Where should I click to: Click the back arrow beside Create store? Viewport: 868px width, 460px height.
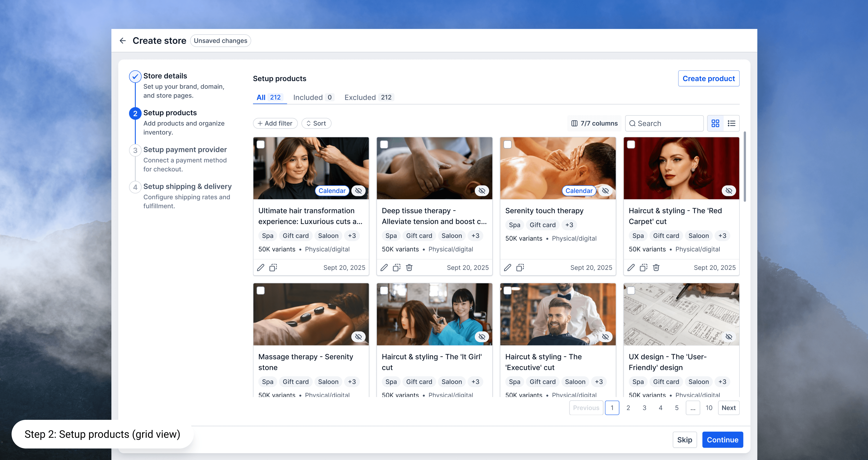coord(123,41)
